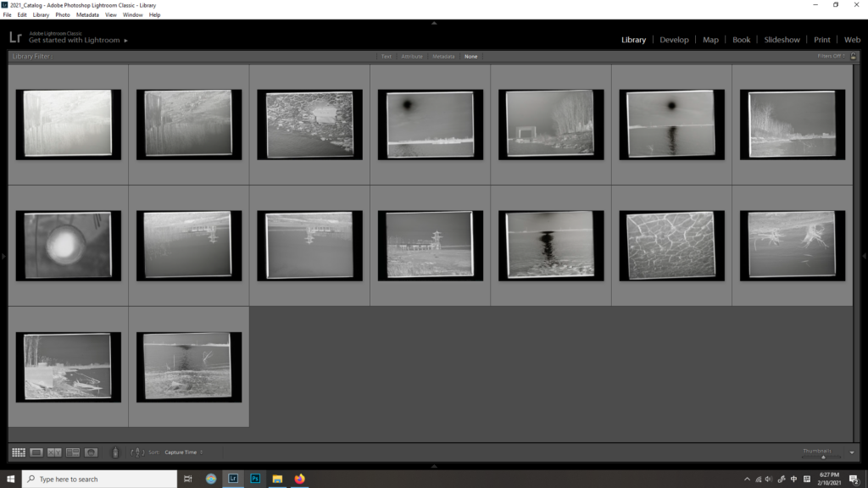Image resolution: width=868 pixels, height=488 pixels.
Task: Switch to the Map module
Action: (x=710, y=40)
